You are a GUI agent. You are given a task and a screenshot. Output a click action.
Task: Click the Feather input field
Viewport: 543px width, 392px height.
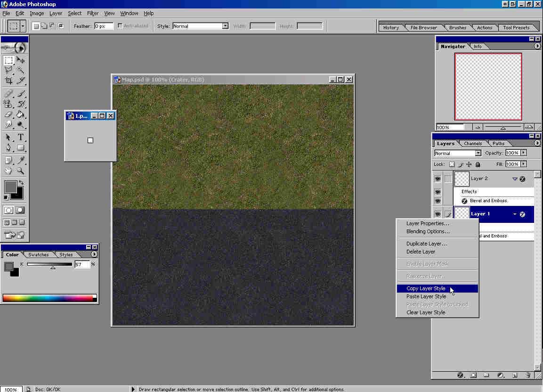104,26
